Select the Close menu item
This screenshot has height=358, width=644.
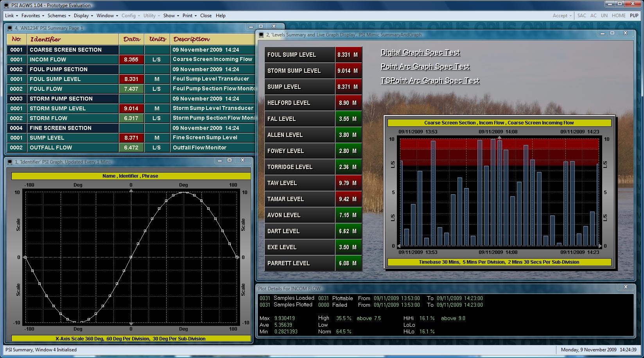206,16
